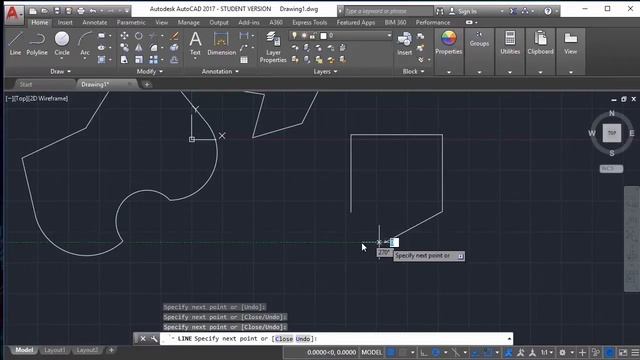The height and width of the screenshot is (360, 640).
Task: Select the Circle tool
Action: point(62,44)
